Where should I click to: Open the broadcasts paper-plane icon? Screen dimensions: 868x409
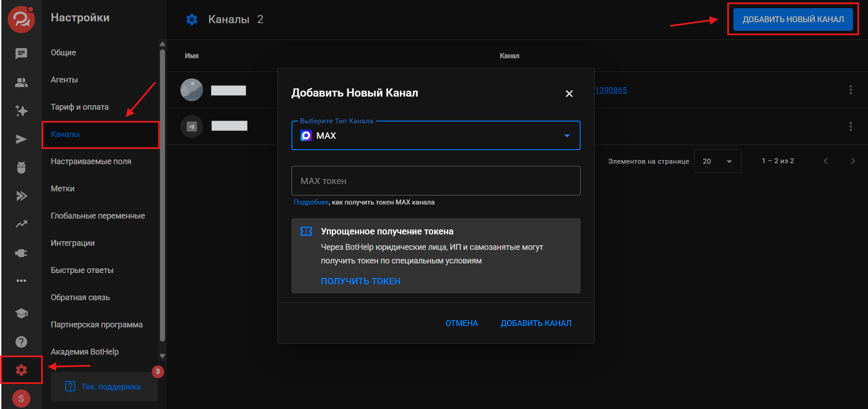(x=21, y=139)
